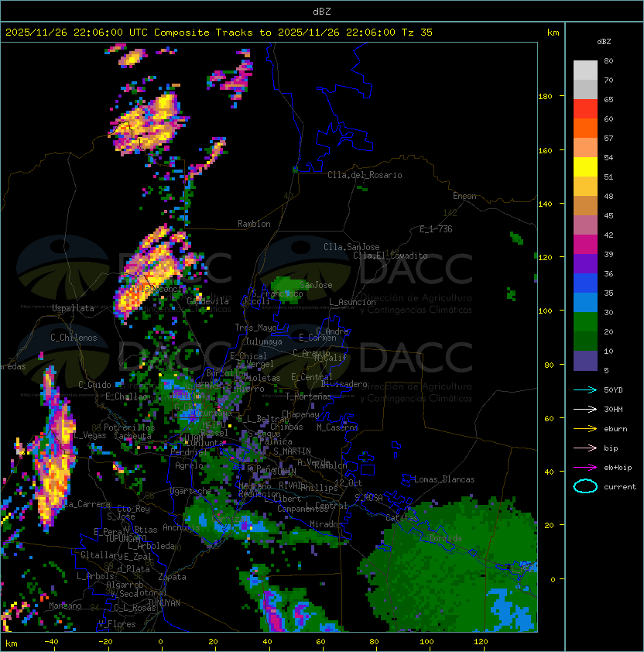
Task: Click the C_Chilenos place label
Action: click(x=74, y=338)
